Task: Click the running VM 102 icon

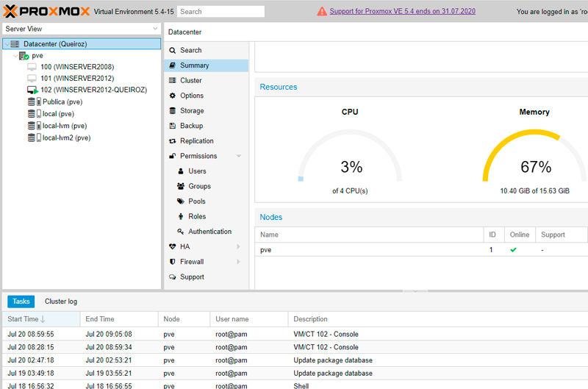Action: pos(32,90)
